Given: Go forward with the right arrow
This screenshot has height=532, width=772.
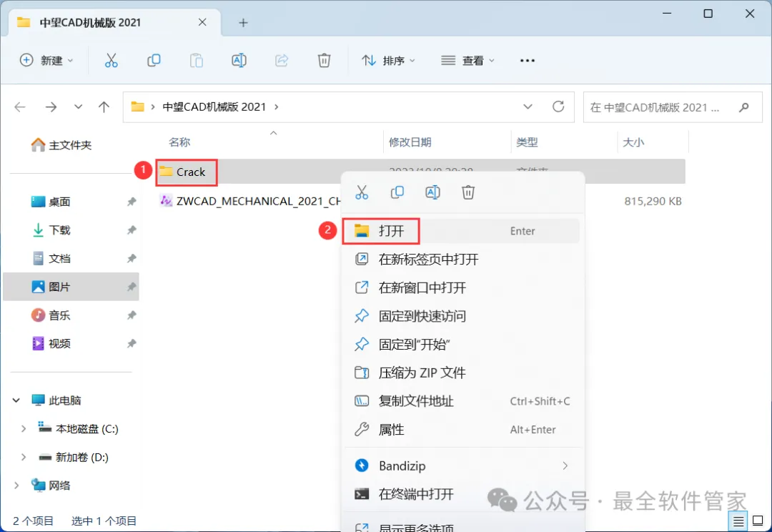Looking at the screenshot, I should [x=51, y=107].
